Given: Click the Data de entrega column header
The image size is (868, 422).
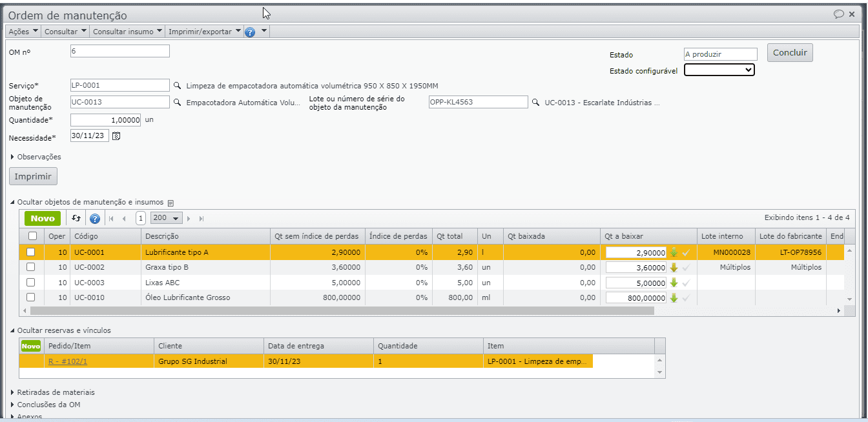Looking at the screenshot, I should coord(318,346).
